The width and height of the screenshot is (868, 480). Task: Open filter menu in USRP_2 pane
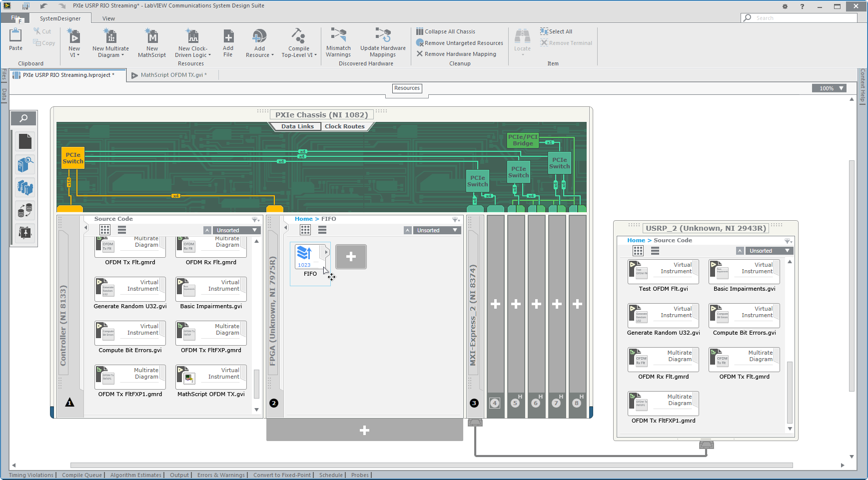tap(789, 241)
